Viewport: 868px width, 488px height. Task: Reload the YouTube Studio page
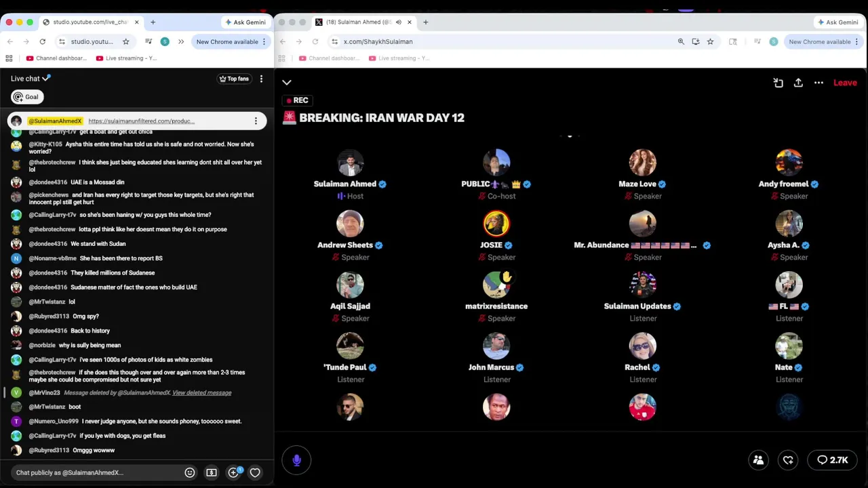pos(42,41)
